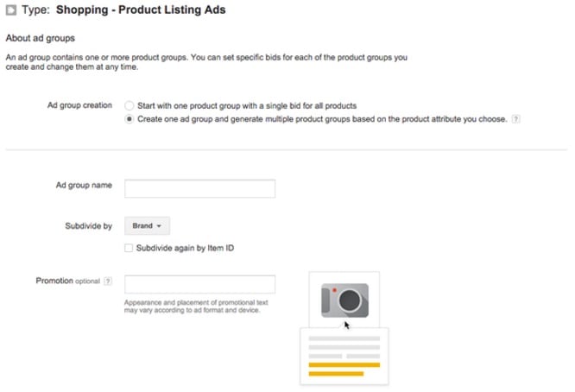The image size is (575, 392).
Task: Select 'Start with one product group' radio
Action: click(x=130, y=105)
